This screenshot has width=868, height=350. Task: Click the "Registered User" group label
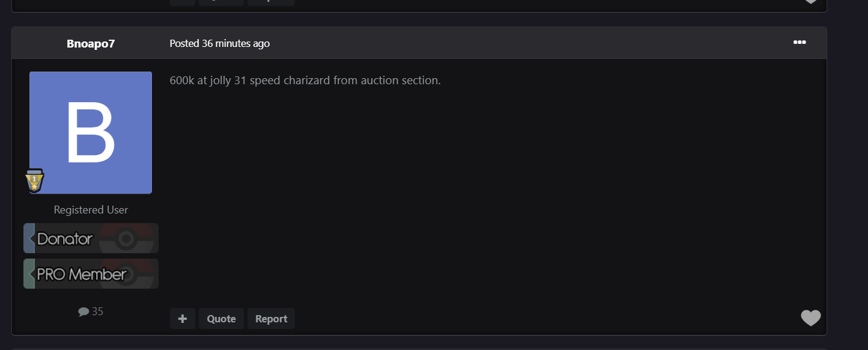[91, 210]
